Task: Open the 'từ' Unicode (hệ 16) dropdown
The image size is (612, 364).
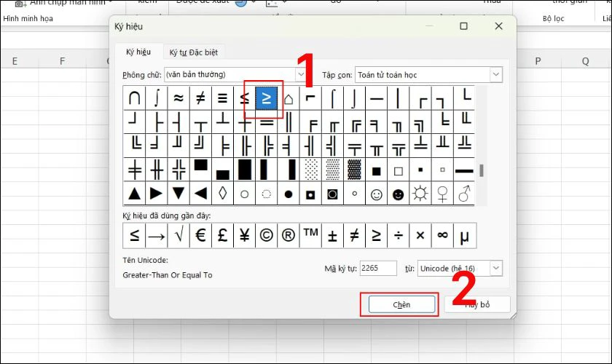Action: pyautogui.click(x=495, y=268)
